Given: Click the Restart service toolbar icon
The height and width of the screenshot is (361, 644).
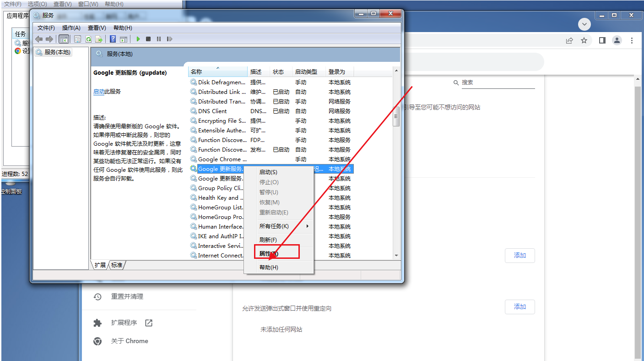Looking at the screenshot, I should [x=169, y=39].
